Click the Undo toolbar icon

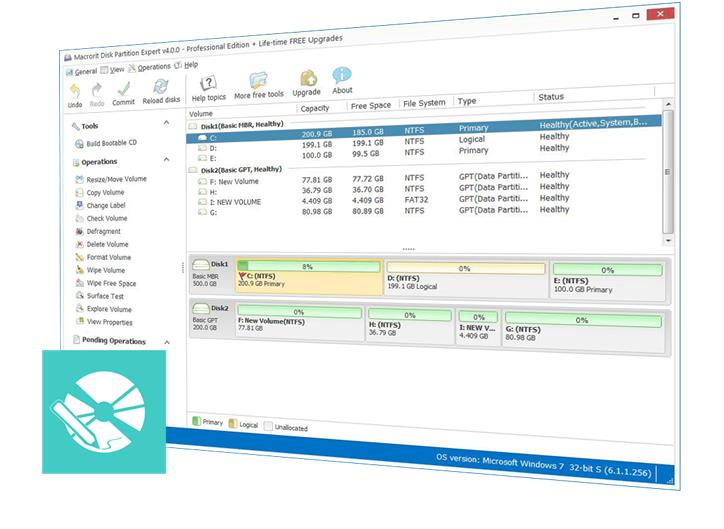pyautogui.click(x=75, y=90)
